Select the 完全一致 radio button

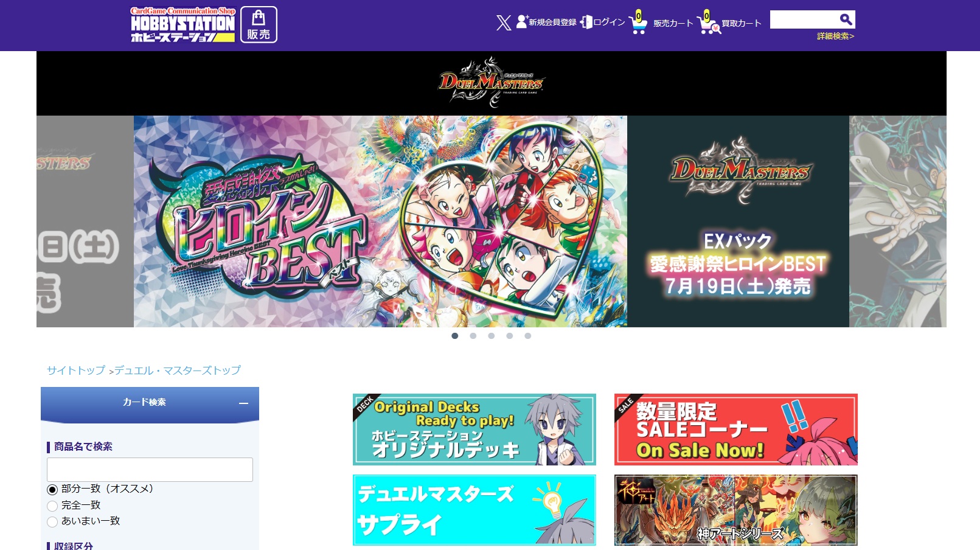pos(52,506)
